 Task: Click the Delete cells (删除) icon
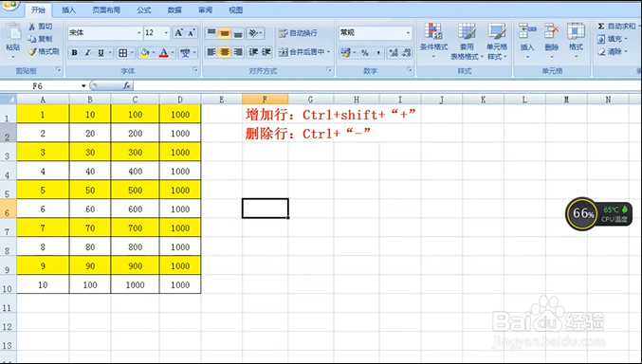coord(552,31)
